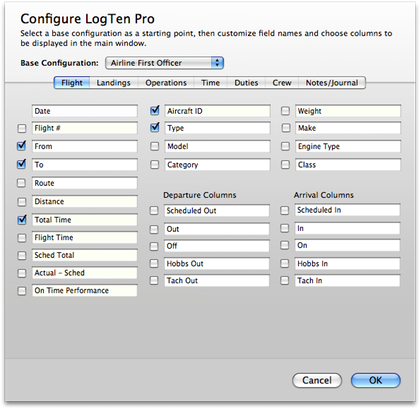Viewport: 420px width, 409px height.
Task: Cancel the configuration dialog
Action: click(317, 380)
